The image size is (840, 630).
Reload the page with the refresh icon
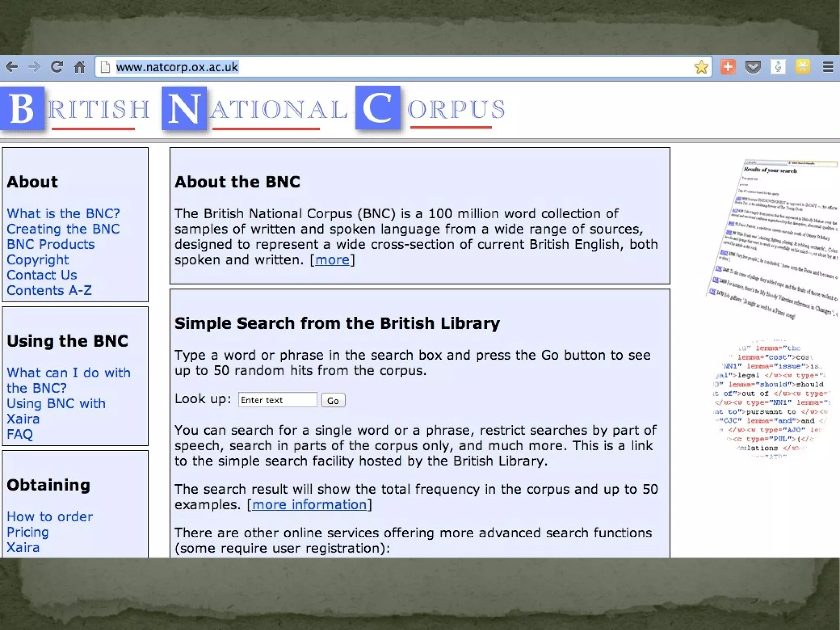tap(57, 67)
